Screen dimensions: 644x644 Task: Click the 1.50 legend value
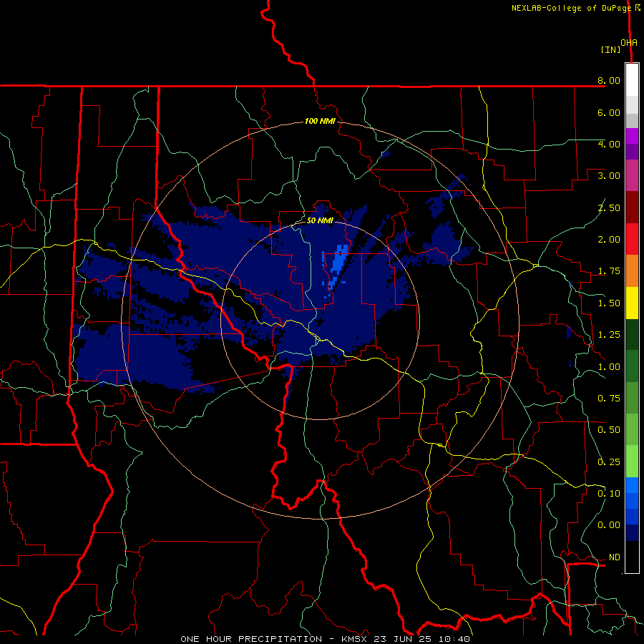tap(609, 303)
